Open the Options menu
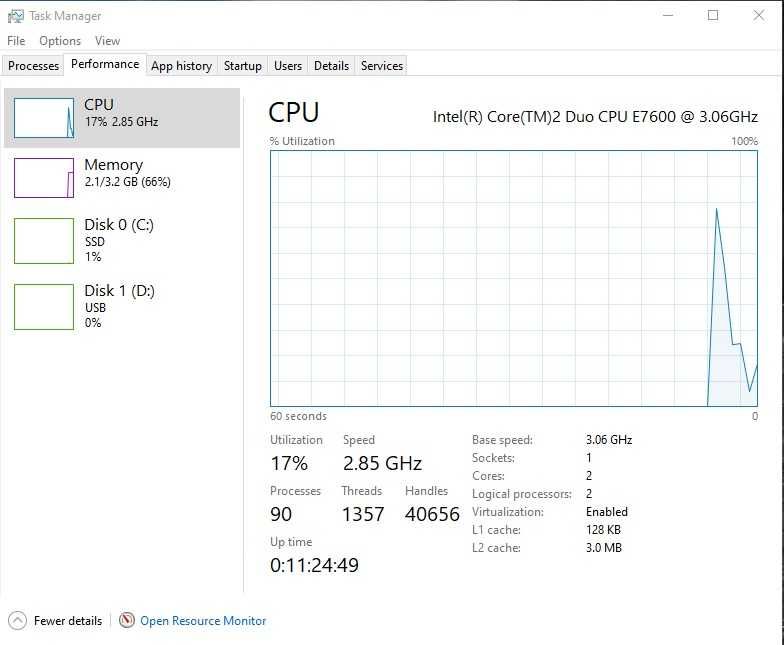This screenshot has width=784, height=645. pyautogui.click(x=60, y=41)
